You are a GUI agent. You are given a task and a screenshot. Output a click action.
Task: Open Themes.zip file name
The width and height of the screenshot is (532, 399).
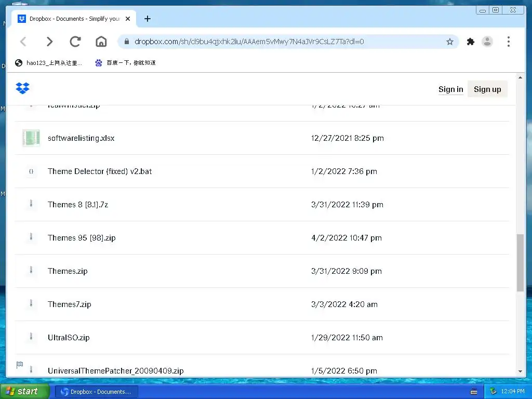68,271
